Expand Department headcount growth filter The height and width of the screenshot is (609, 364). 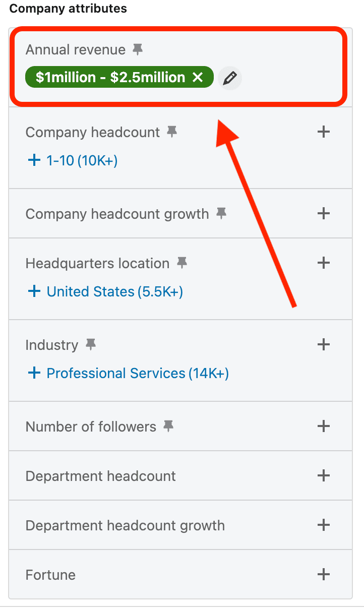323,525
